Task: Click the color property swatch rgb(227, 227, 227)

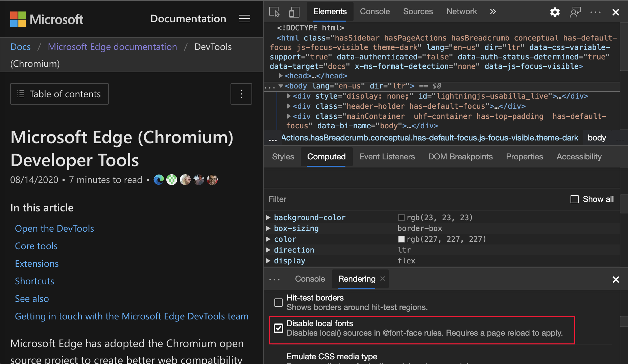Action: coord(401,239)
